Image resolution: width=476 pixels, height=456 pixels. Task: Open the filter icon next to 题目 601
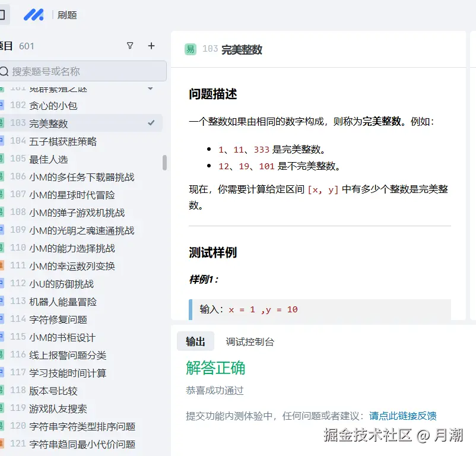coord(130,46)
